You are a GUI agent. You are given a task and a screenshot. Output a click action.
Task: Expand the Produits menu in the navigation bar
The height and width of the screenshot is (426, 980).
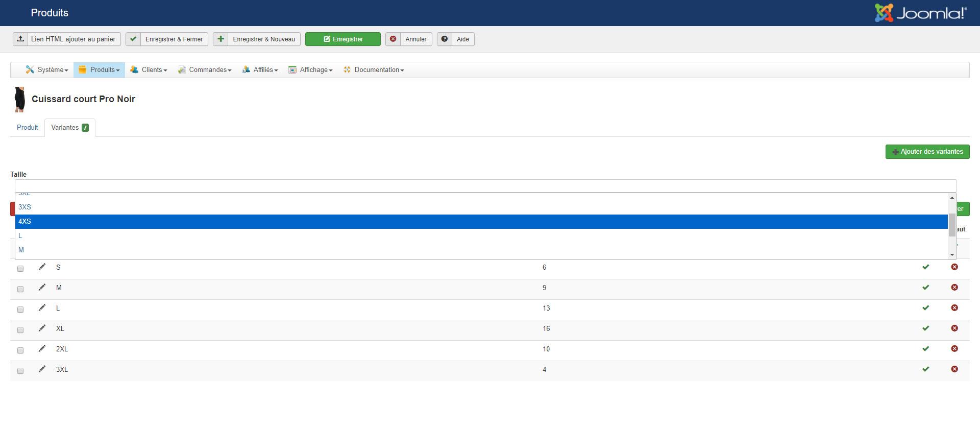tap(100, 70)
